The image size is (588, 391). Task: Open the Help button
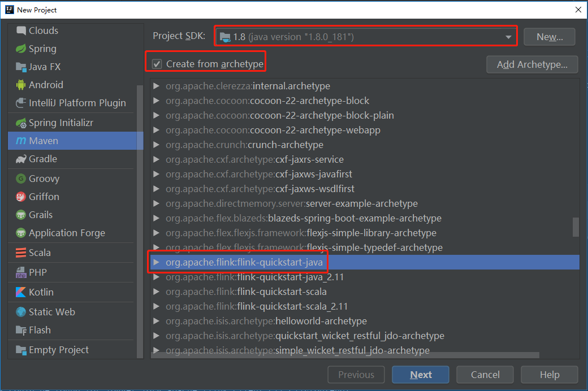click(550, 375)
